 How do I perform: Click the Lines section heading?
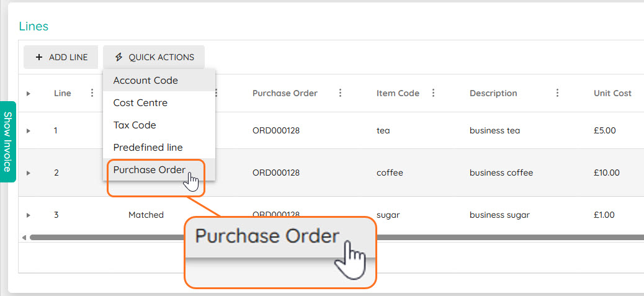[x=34, y=26]
